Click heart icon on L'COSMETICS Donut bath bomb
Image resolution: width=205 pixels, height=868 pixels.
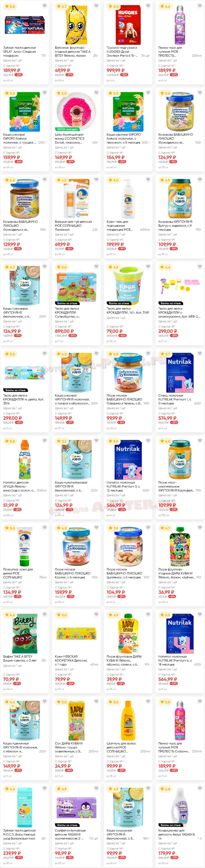click(x=96, y=93)
